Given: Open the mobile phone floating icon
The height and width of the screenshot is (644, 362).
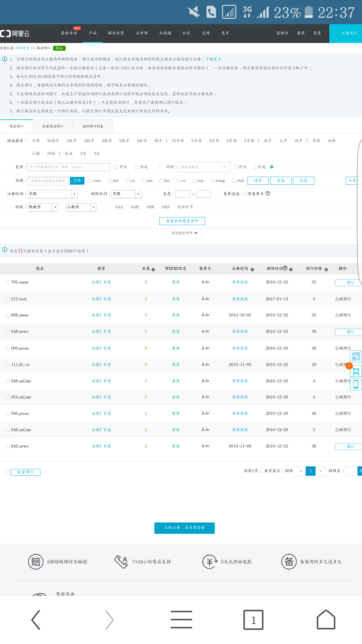Looking at the screenshot, I should [x=356, y=384].
